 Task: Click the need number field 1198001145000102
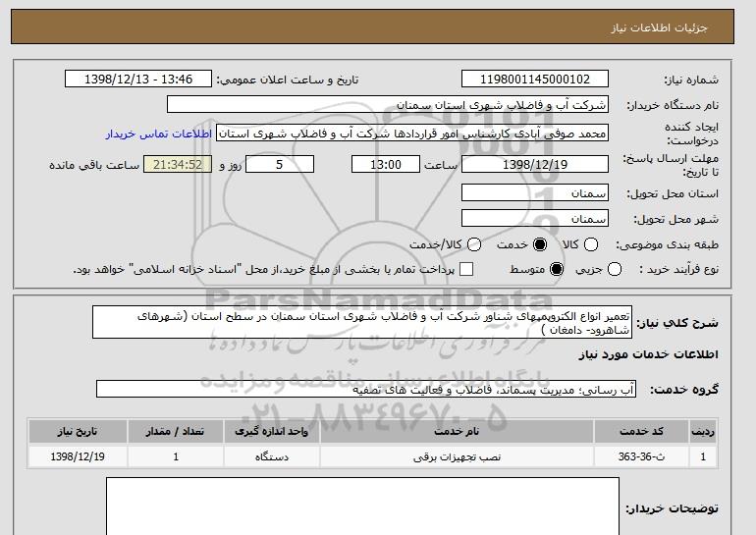point(535,80)
